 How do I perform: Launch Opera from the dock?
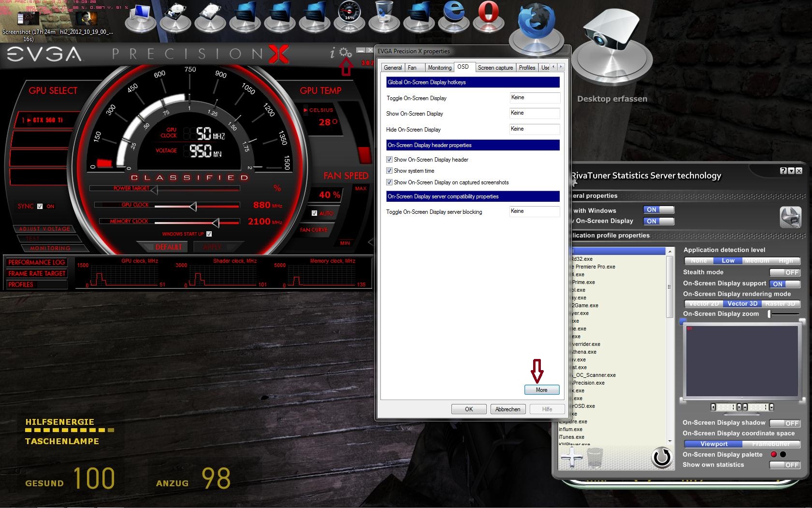(x=489, y=17)
